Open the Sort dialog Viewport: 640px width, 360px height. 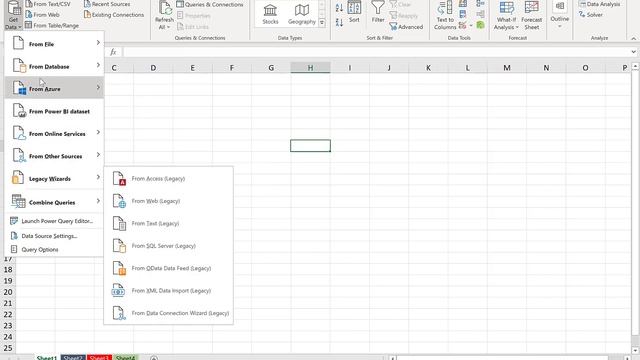[x=354, y=12]
